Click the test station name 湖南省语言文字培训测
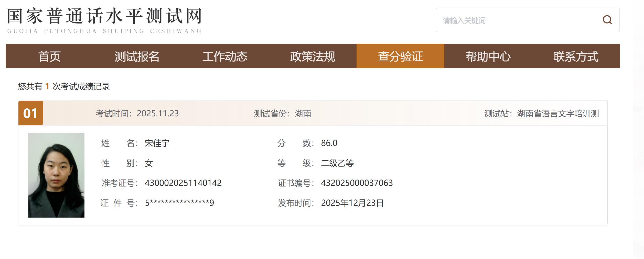644x259 pixels. click(x=558, y=114)
